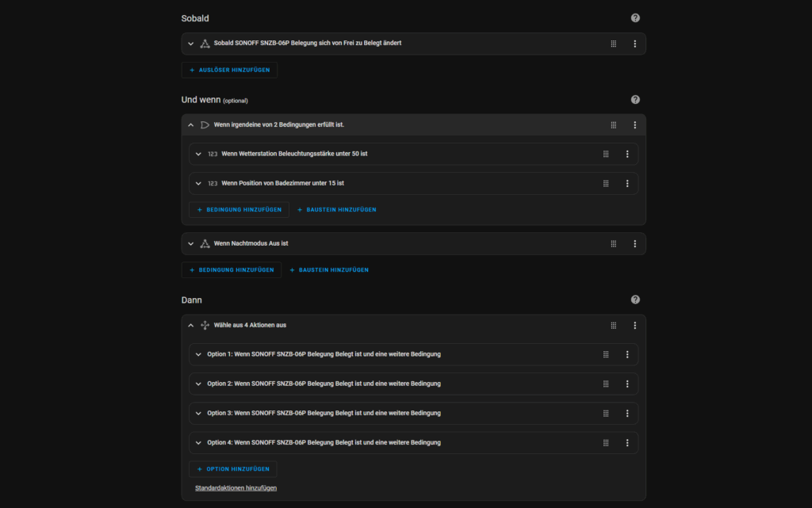Collapse the 'Wähle aus 4 Aktionen' block
Image resolution: width=812 pixels, height=508 pixels.
click(190, 326)
